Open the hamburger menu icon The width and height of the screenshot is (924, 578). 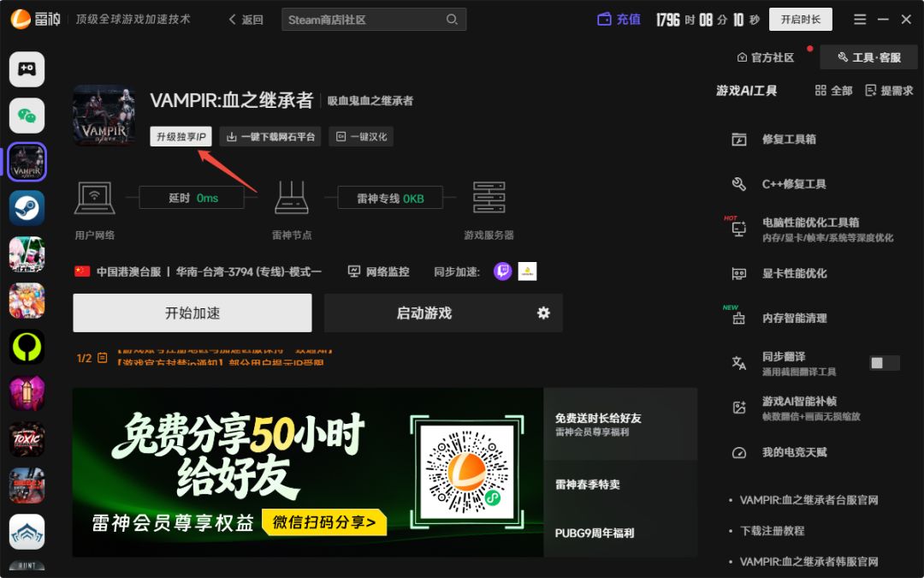click(860, 20)
